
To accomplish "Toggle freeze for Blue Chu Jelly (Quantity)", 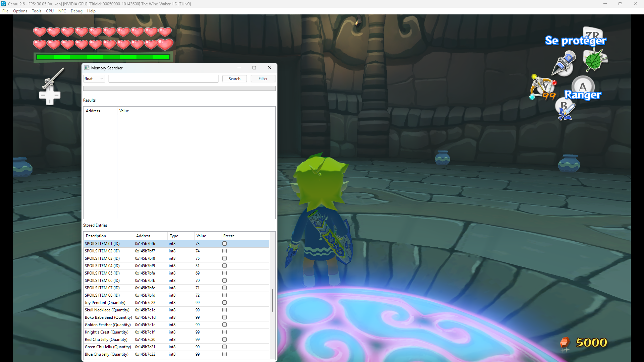I will [224, 354].
